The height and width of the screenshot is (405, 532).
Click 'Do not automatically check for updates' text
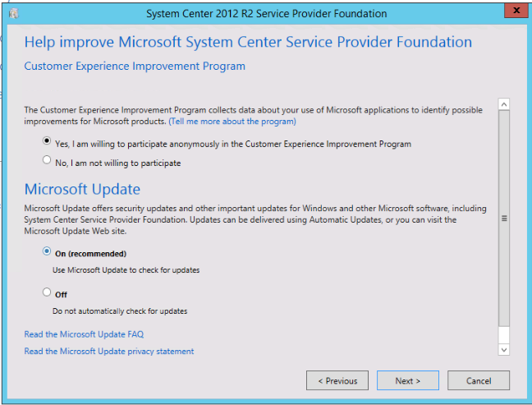(x=120, y=311)
